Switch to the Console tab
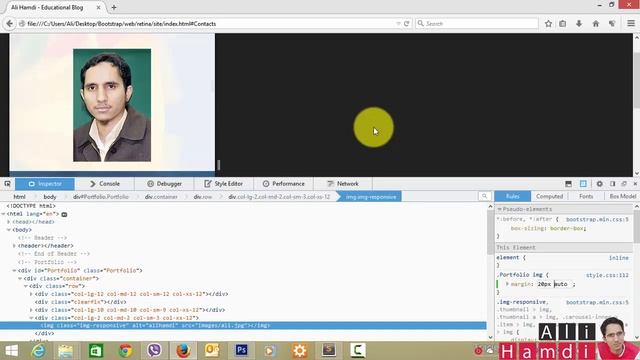 [x=104, y=184]
